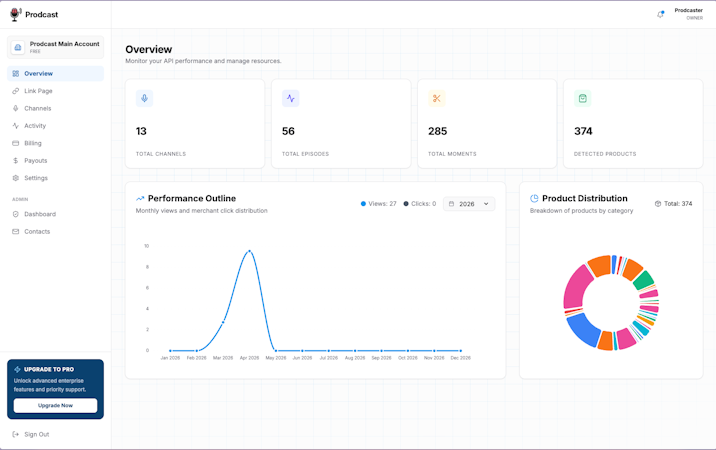The image size is (716, 450).
Task: Open the 2026 year dropdown
Action: tap(469, 204)
